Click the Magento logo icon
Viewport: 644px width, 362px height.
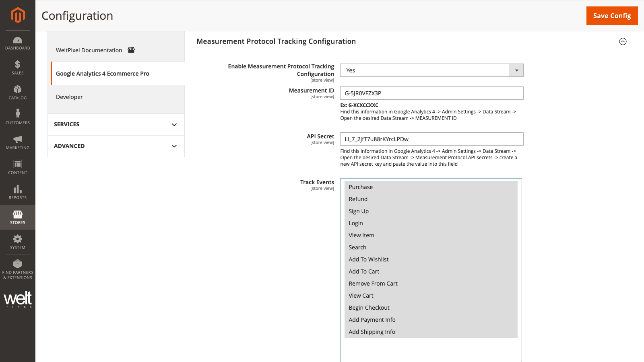click(18, 15)
